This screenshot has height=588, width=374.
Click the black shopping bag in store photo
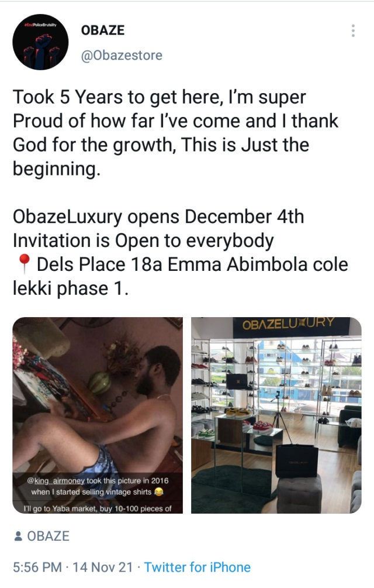point(297,461)
